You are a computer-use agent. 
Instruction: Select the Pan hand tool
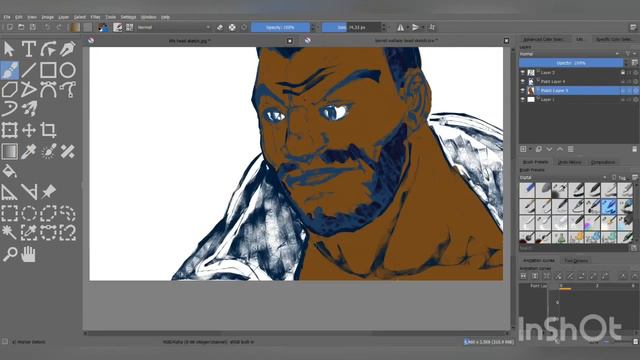[x=29, y=254]
